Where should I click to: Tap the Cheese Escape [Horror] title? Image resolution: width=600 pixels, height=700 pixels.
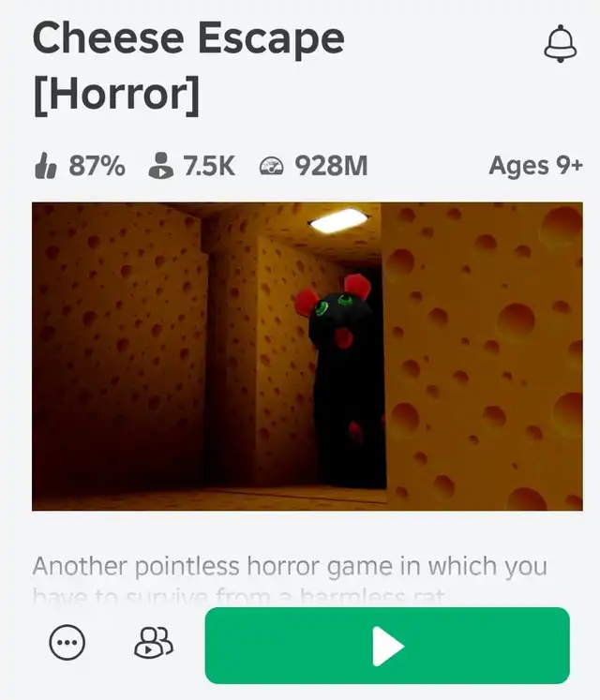[x=188, y=67]
